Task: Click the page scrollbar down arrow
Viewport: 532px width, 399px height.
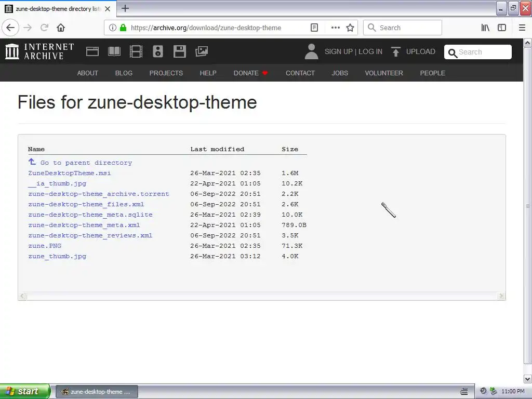Action: point(528,379)
